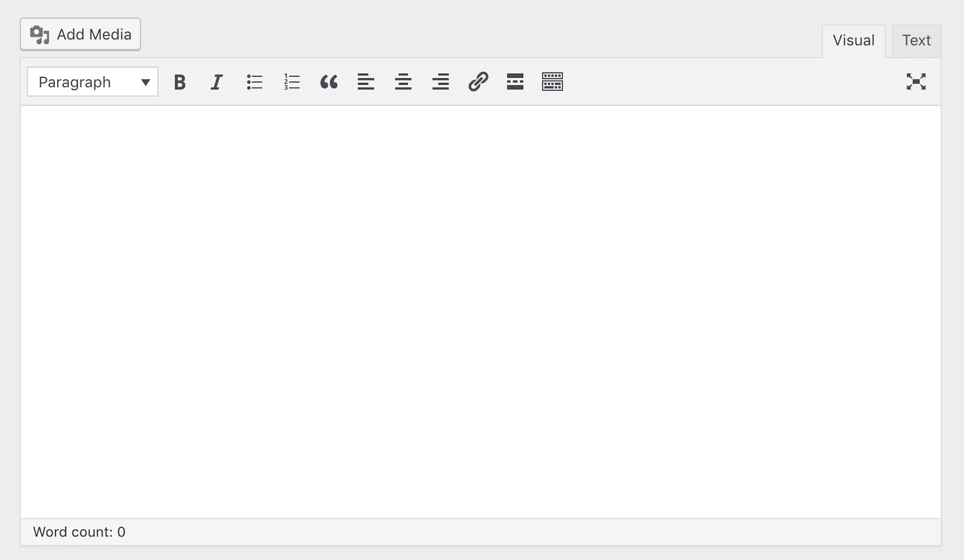Viewport: 964px width, 560px height.
Task: Select the Visual editor tab
Action: tap(853, 40)
